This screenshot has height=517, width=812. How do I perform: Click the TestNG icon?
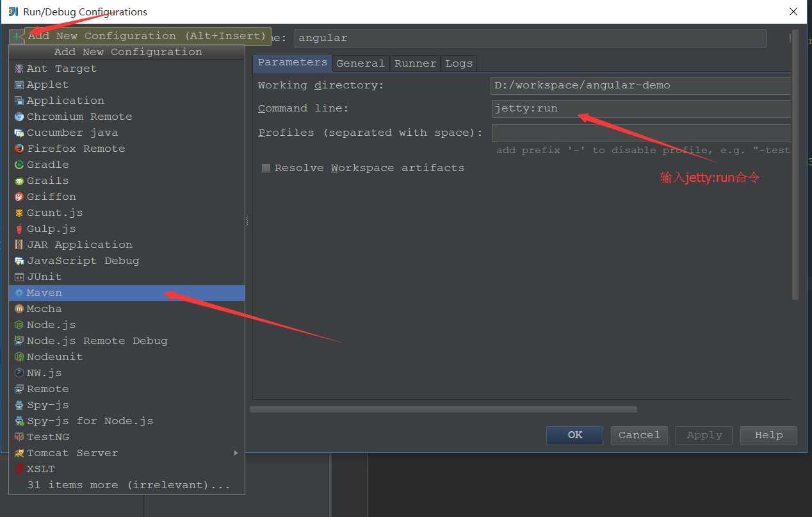(x=19, y=437)
